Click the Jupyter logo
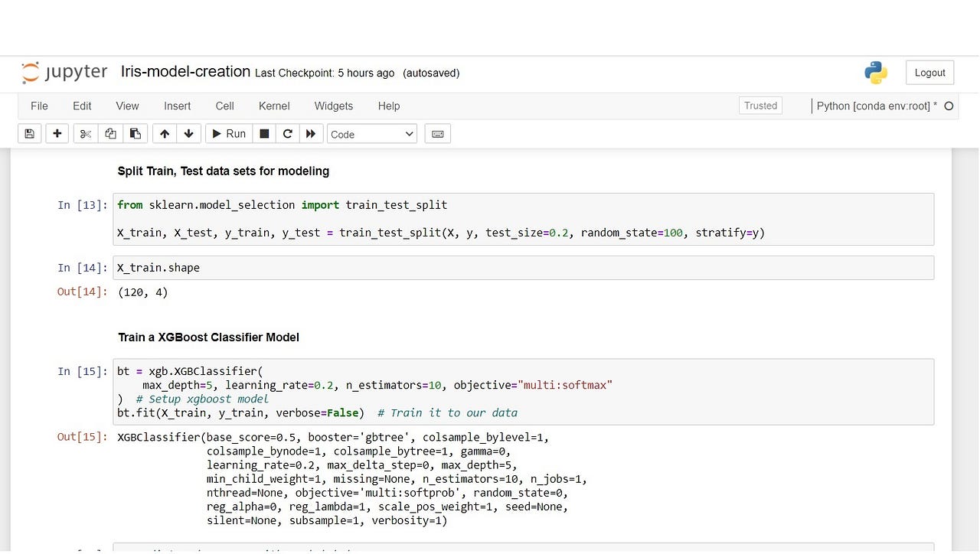Screen dimensions: 980x554 (x=64, y=72)
